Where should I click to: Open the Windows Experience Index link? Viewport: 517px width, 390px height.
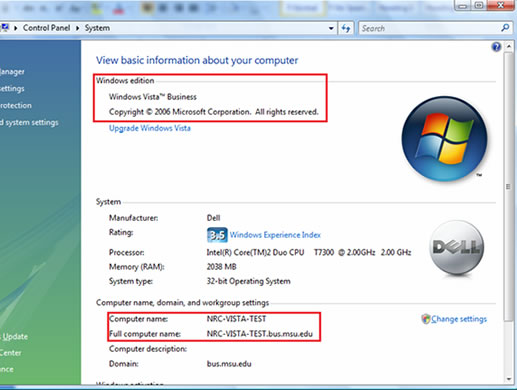275,235
